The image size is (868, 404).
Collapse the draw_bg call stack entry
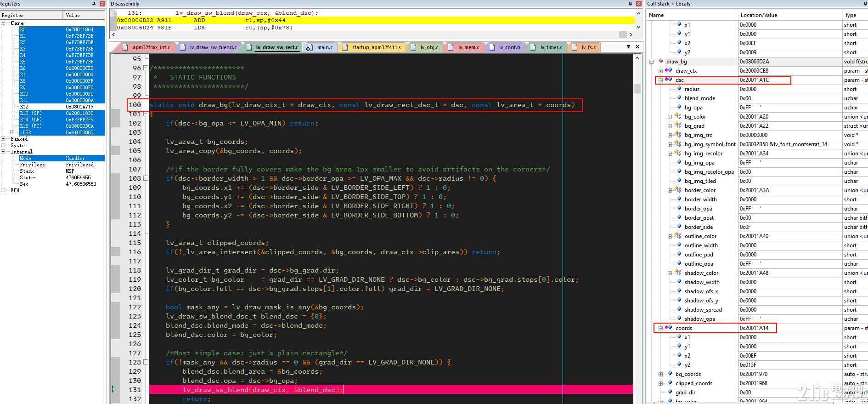tap(651, 62)
